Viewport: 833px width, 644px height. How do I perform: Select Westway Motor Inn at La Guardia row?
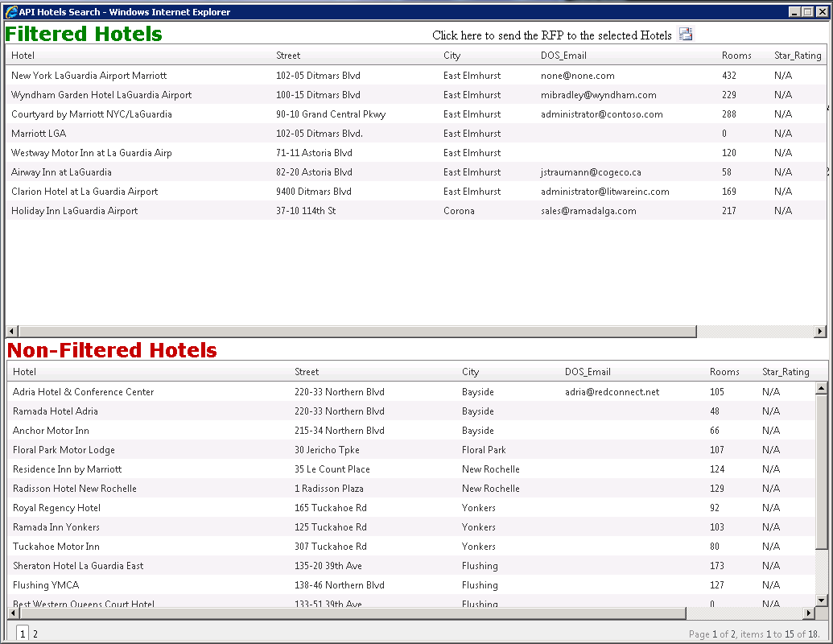(416, 152)
